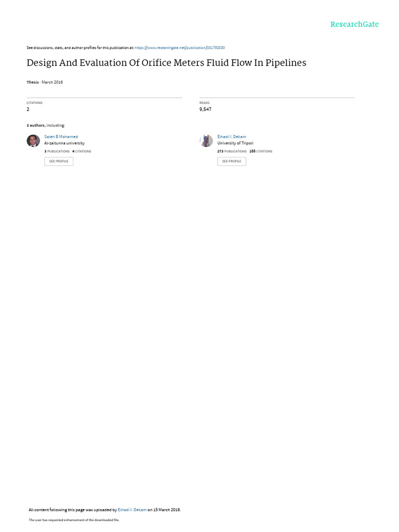Viewport: 399px width, 532px height.
Task: Click the 188 citations count
Action: [261, 151]
